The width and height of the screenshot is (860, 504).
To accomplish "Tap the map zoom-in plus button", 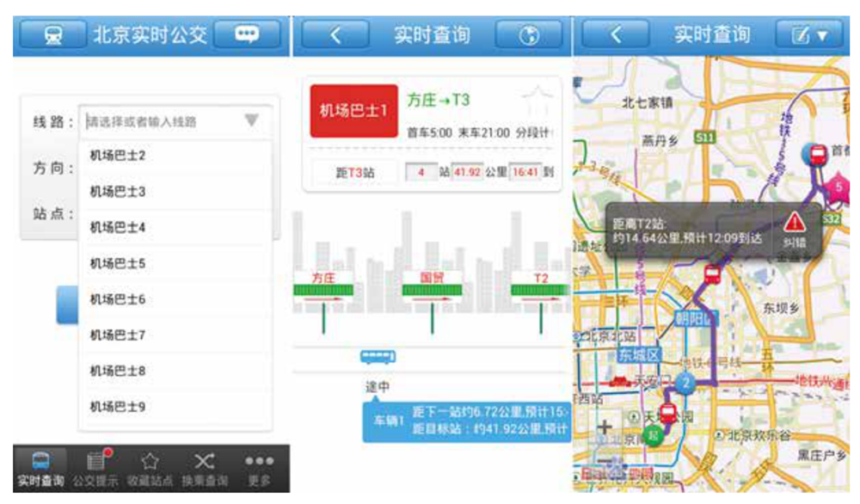I will click(605, 427).
